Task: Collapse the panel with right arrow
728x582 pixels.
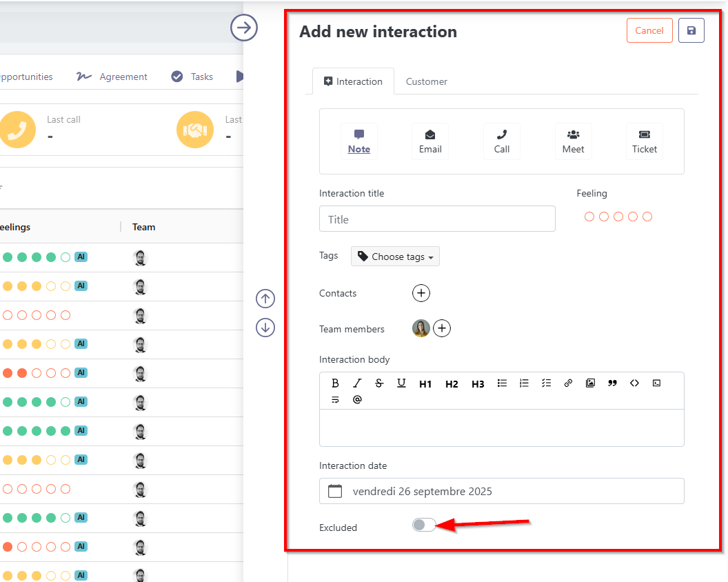Action: tap(243, 28)
